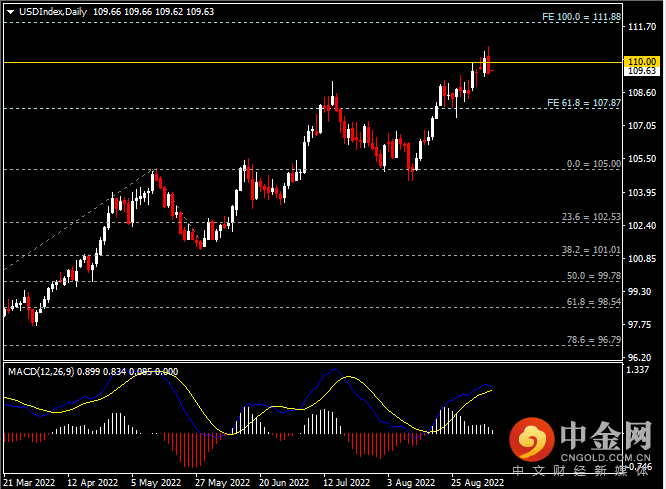
Task: Click the 96.20 price axis value
Action: click(x=639, y=358)
